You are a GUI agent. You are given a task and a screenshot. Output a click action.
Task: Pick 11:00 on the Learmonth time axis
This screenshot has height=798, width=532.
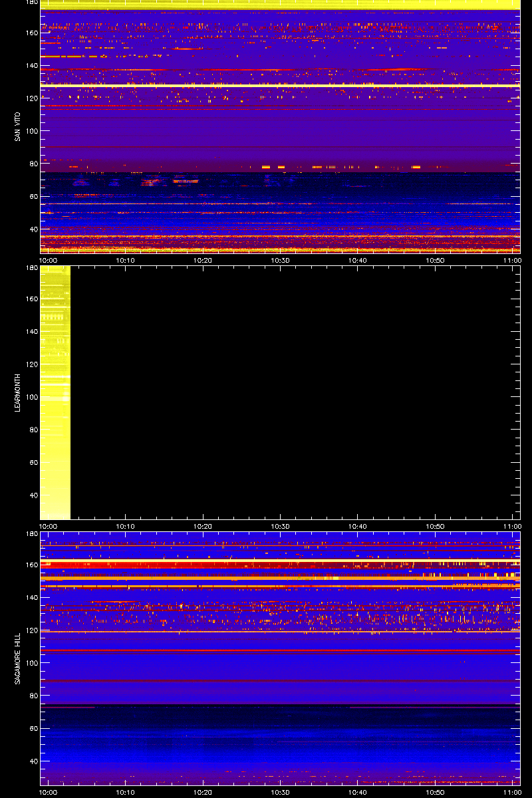tap(512, 526)
